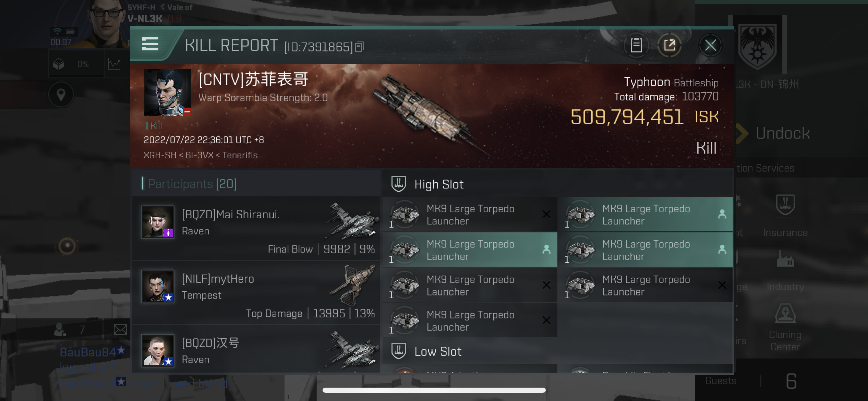The width and height of the screenshot is (868, 401).
Task: Expand the High Slot section header
Action: (557, 184)
